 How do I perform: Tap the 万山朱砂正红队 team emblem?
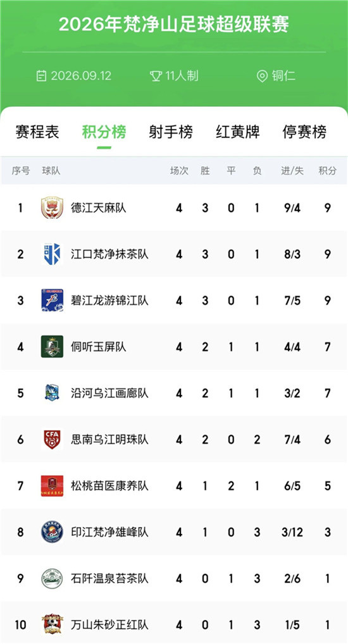pyautogui.click(x=52, y=624)
